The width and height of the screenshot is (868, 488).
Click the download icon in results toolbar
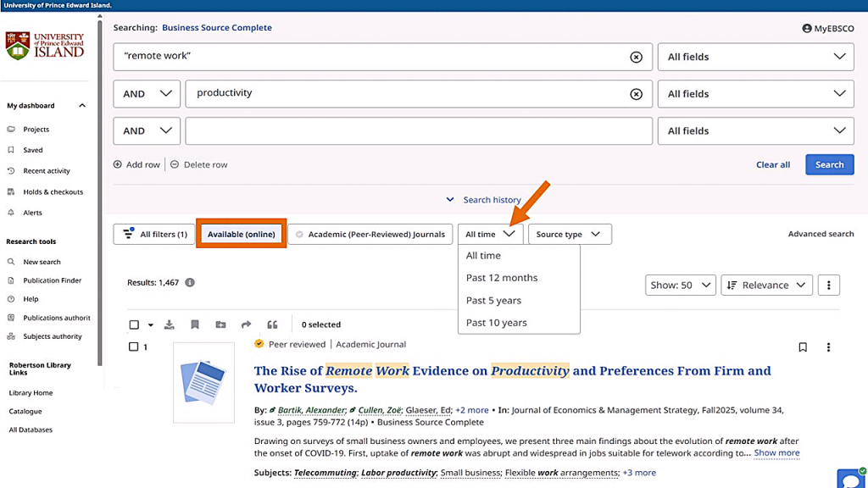point(170,324)
